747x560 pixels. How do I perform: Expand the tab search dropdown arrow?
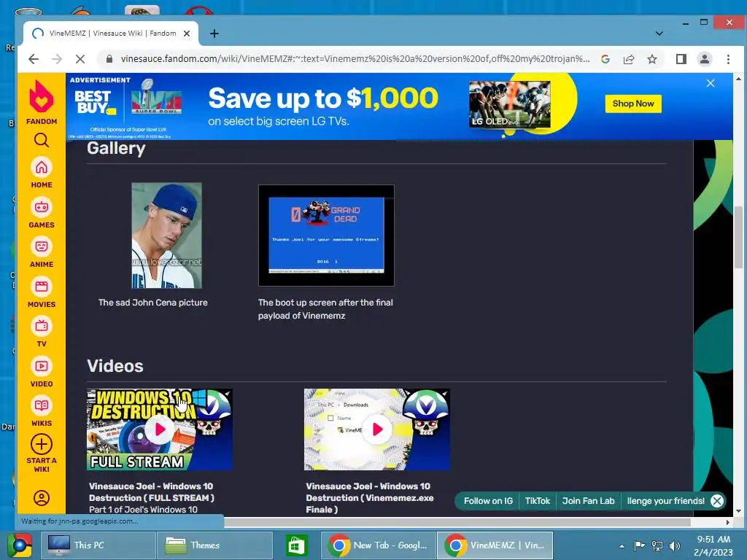click(659, 34)
